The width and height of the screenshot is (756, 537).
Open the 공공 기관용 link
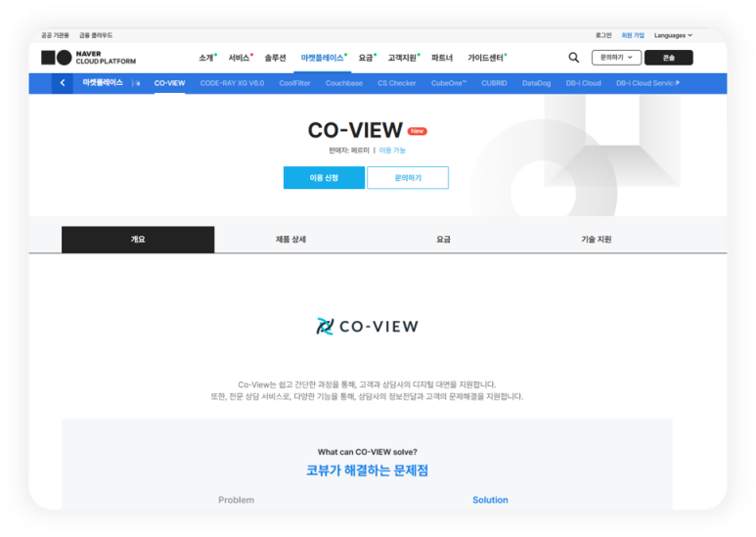[55, 35]
